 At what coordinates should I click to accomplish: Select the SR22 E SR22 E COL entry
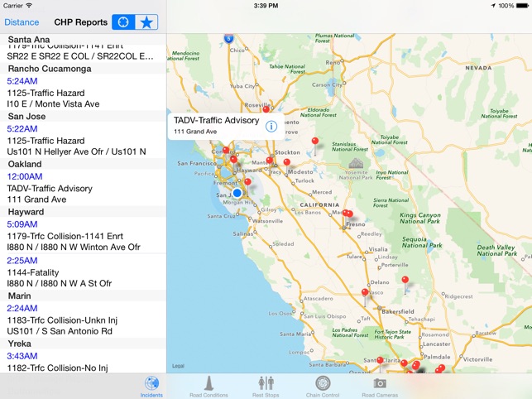(x=80, y=56)
